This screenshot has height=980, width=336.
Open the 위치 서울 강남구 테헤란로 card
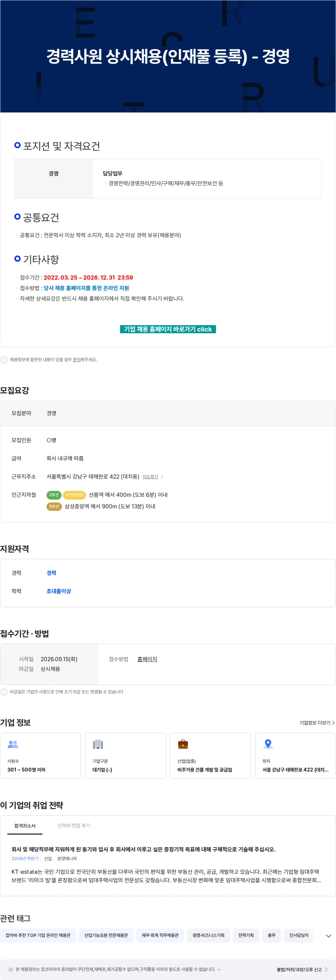coord(295,755)
